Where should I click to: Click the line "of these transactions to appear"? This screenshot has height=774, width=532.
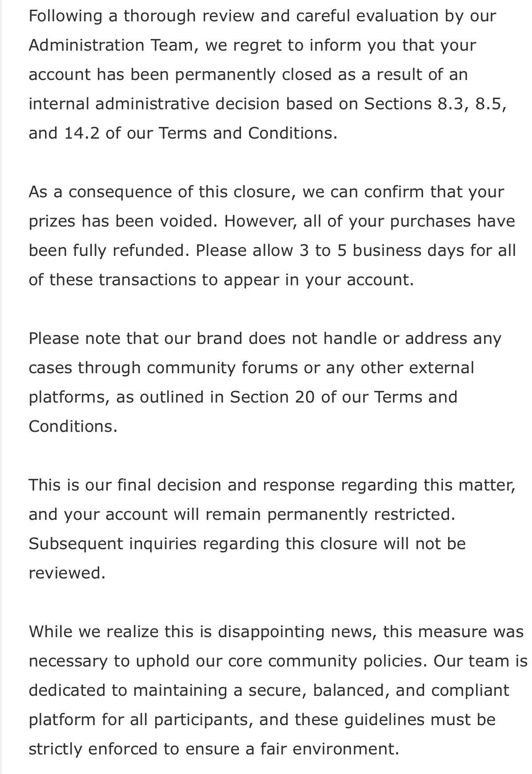221,279
